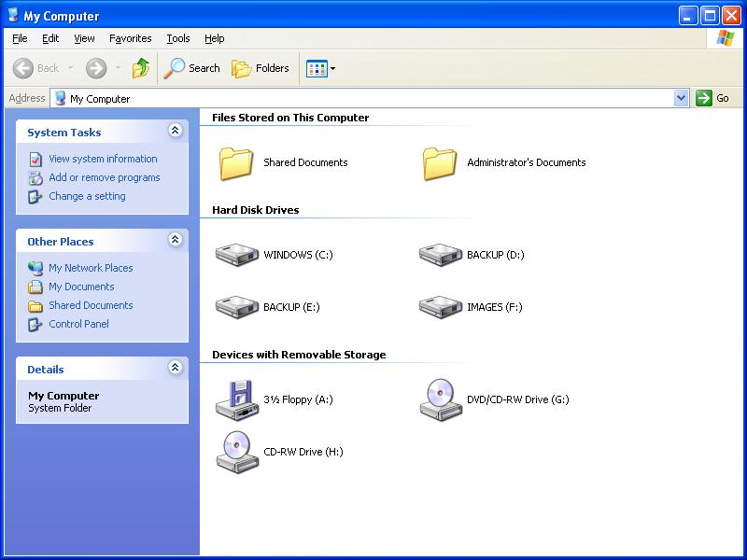
Task: Click the CD-RW Drive (H:) icon
Action: (236, 452)
